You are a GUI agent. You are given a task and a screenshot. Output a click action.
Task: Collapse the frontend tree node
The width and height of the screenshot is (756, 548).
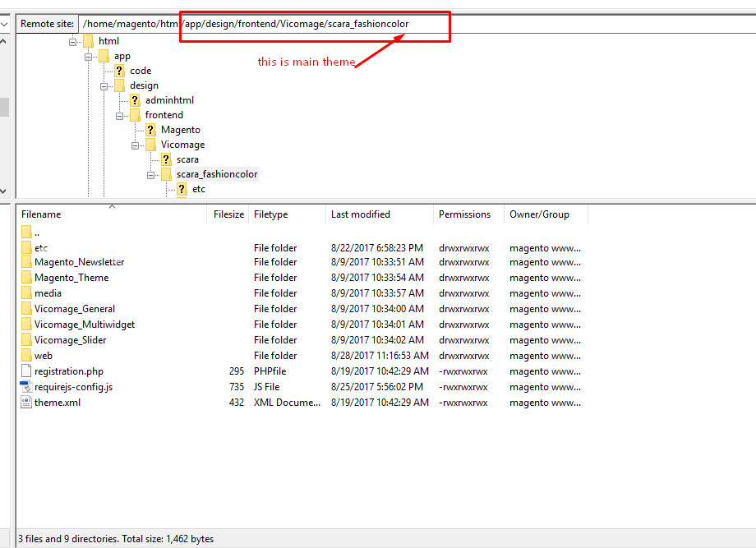tap(120, 116)
